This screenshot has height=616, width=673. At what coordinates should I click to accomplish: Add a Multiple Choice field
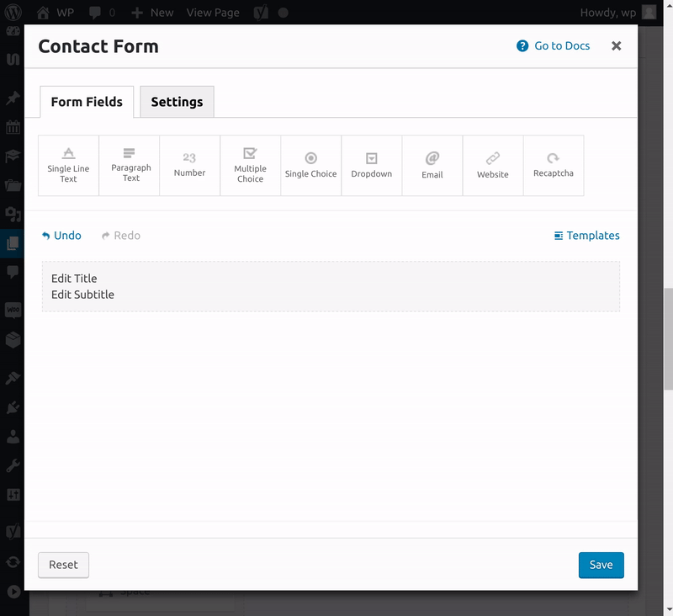251,166
